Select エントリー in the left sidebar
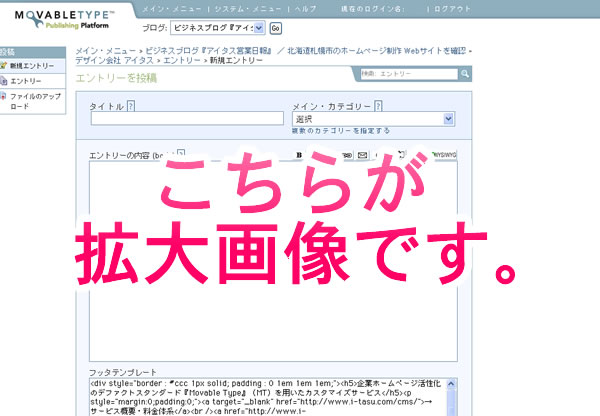Viewport: 600px width, 416px height. pyautogui.click(x=26, y=81)
